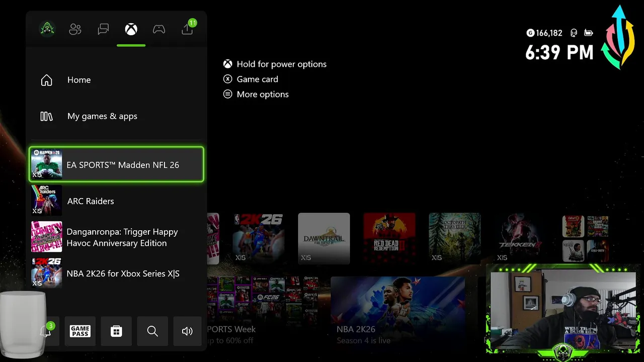Click the Madden NFL 26 cover thumbnail
Screen dimensions: 644x362
[x=46, y=164]
